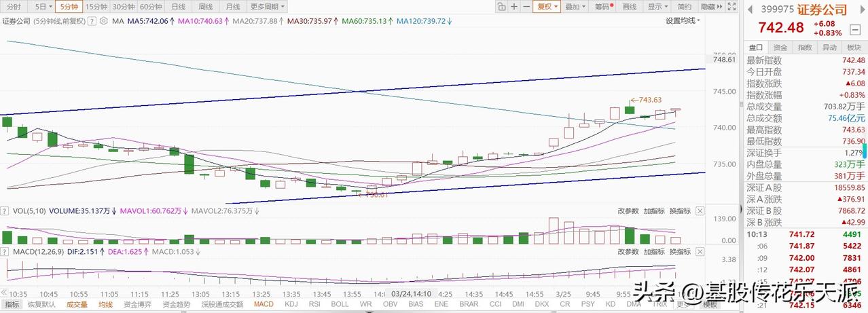Open the 复权 dropdown
The image size is (868, 313).
547,7
